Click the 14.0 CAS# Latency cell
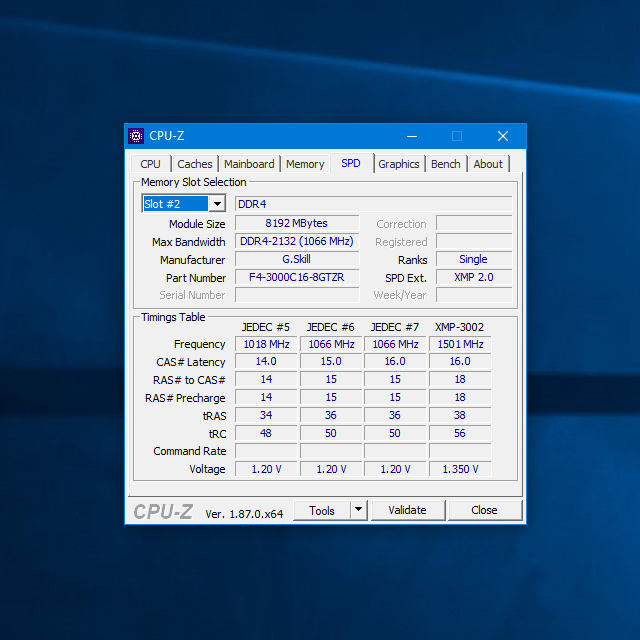 [x=266, y=362]
